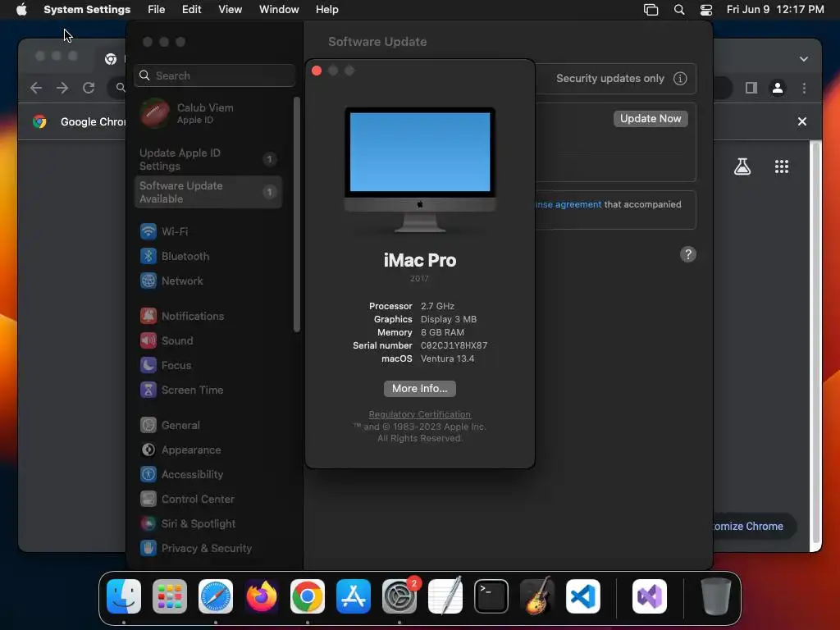Open Wi-Fi settings in the sidebar
Viewport: 840px width, 630px height.
pyautogui.click(x=208, y=231)
